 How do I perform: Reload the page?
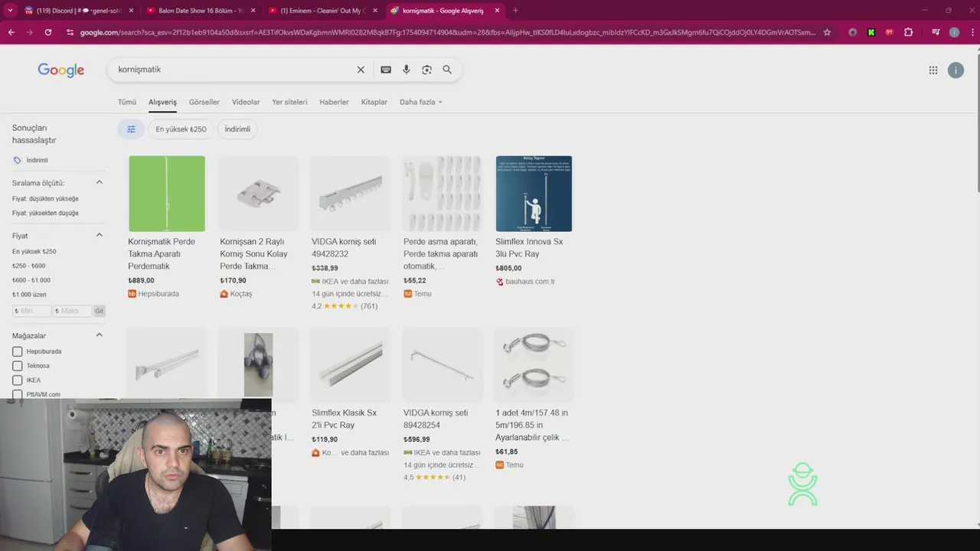point(48,32)
